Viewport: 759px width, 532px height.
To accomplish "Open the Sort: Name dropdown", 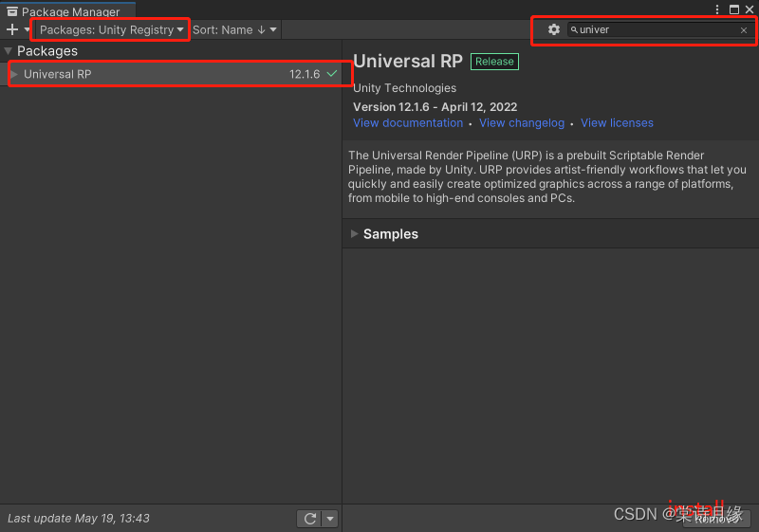I will pyautogui.click(x=234, y=29).
